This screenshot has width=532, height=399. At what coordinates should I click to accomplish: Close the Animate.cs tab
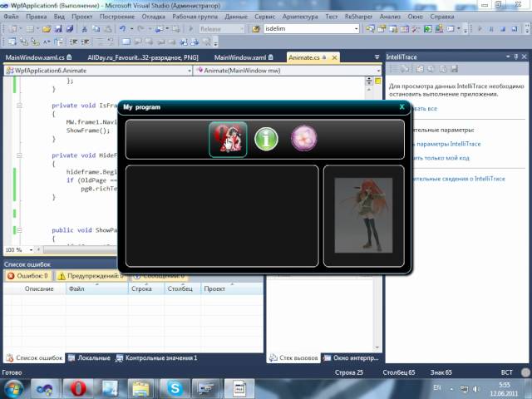click(334, 57)
